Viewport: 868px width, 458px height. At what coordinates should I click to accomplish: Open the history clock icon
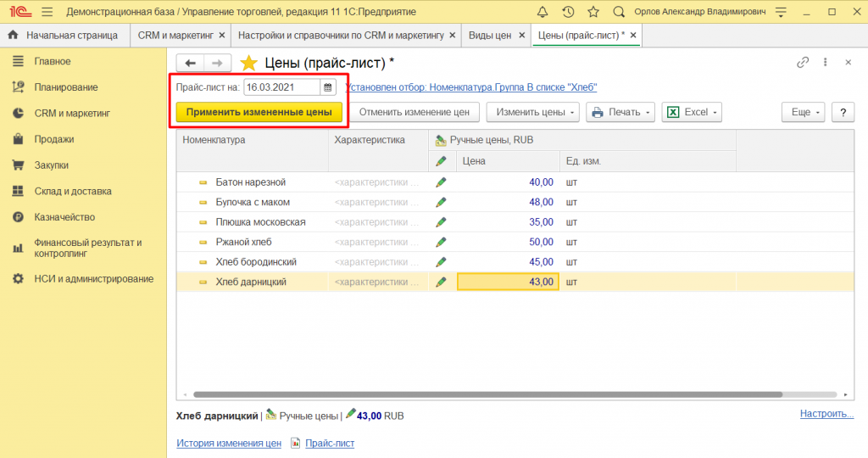(x=568, y=12)
